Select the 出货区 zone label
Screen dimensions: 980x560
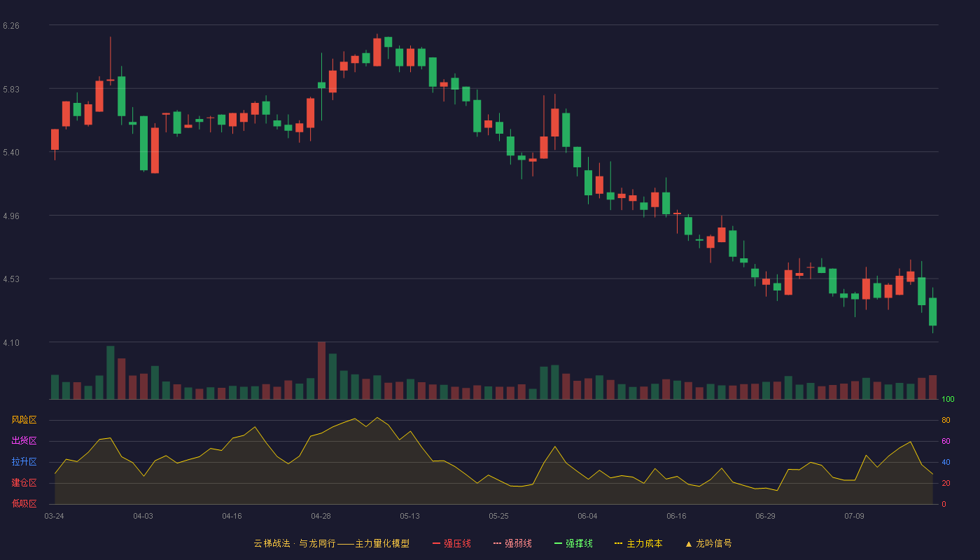(24, 441)
